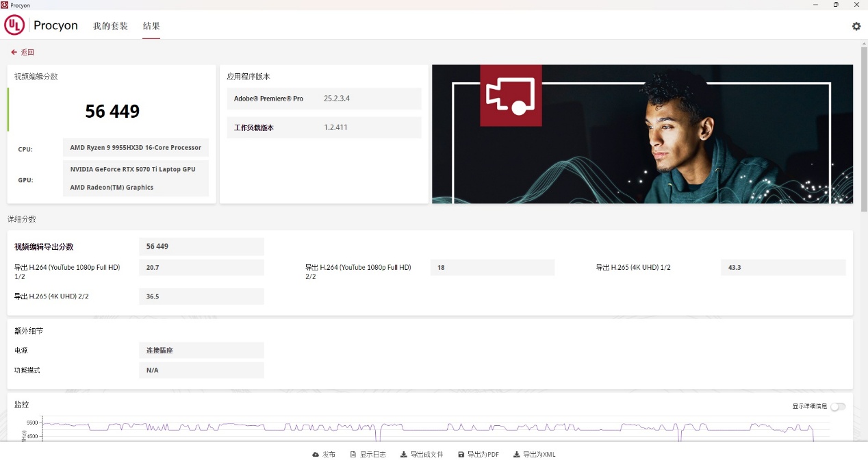Screen dimensions: 868x467
Task: Click the CPU: label
Action: click(x=25, y=149)
